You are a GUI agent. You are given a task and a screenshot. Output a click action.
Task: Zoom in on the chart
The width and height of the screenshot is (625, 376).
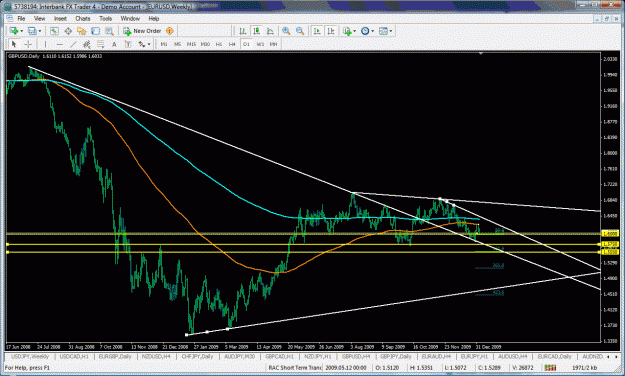point(286,31)
